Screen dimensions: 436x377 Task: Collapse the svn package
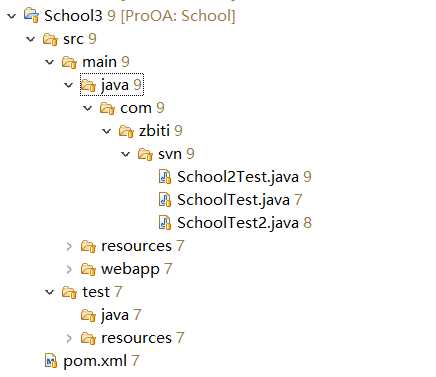[x=126, y=154]
